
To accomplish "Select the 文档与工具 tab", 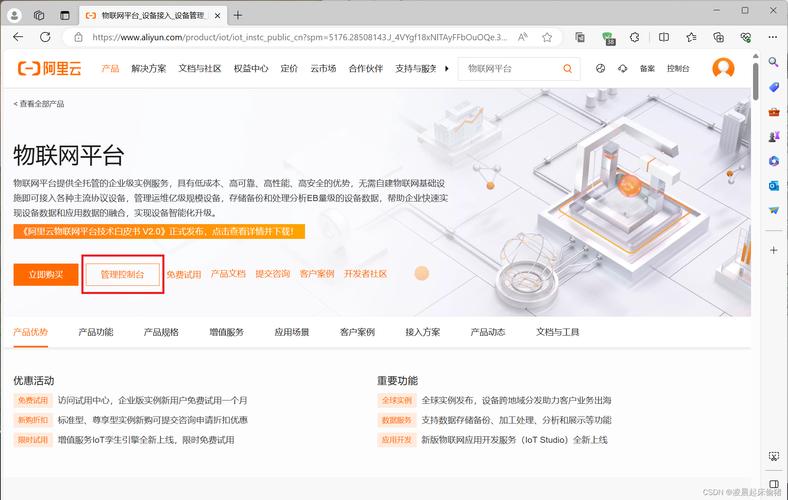I will (557, 332).
